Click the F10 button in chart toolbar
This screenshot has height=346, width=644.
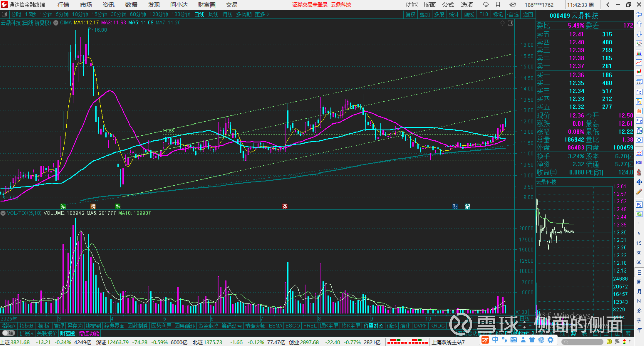click(x=484, y=14)
